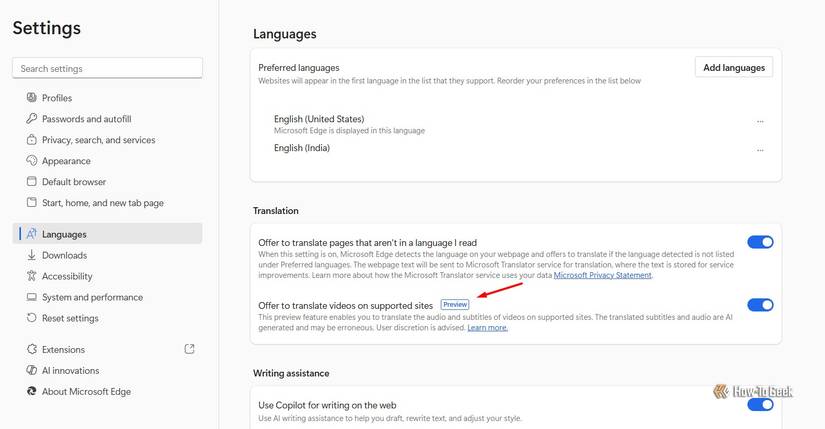Click the Translation section heading
825x429 pixels.
pos(276,211)
